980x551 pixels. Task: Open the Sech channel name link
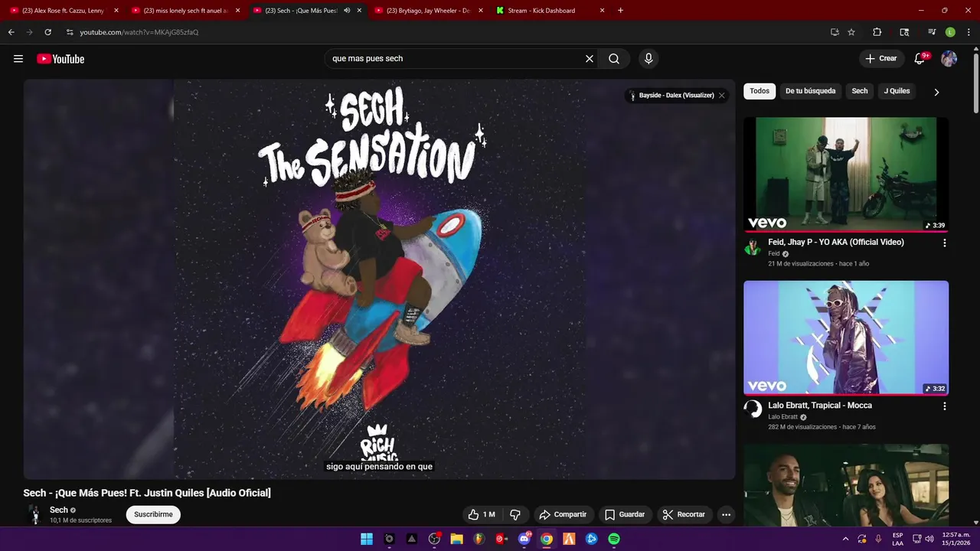tap(59, 510)
